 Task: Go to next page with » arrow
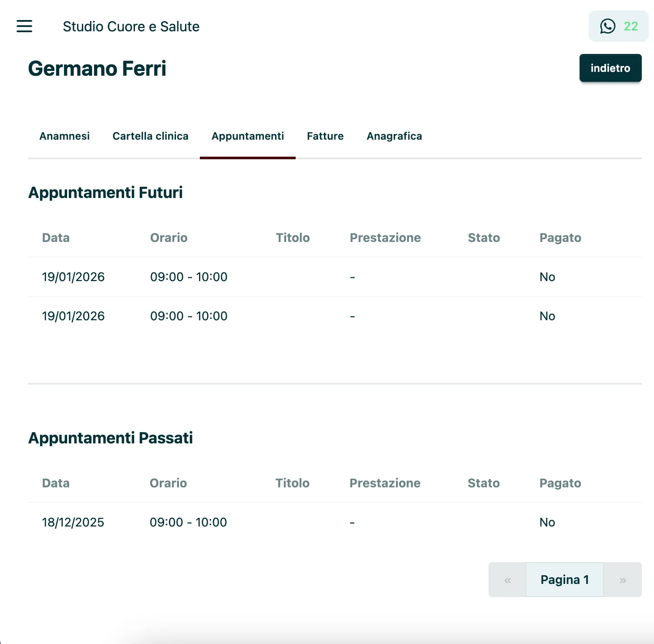pyautogui.click(x=623, y=580)
